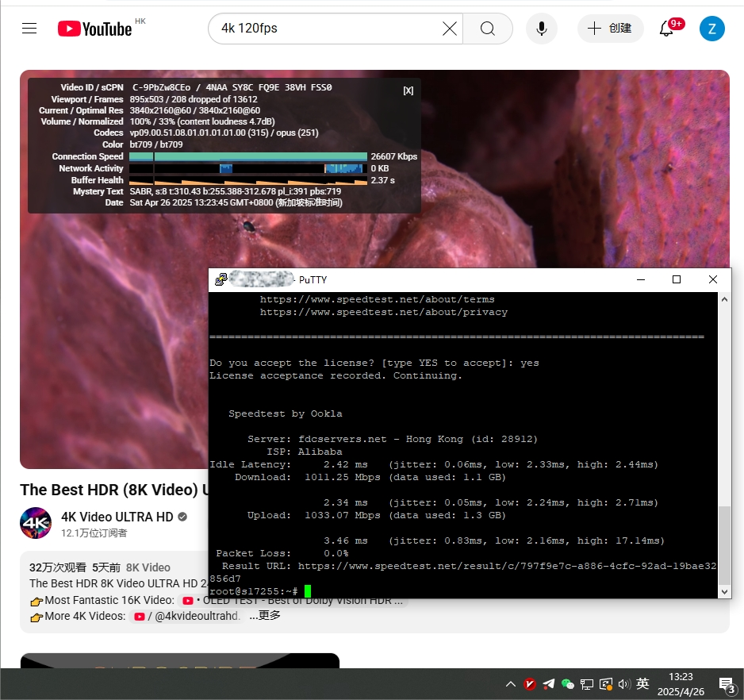The width and height of the screenshot is (744, 700).
Task: Open the account avatar menu Z
Action: click(711, 29)
